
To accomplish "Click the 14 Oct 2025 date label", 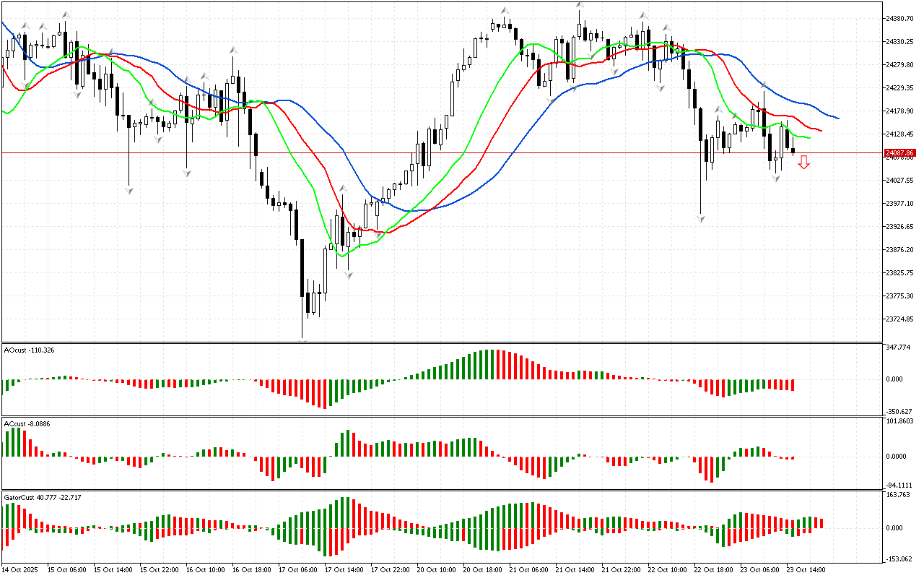I will click(x=20, y=569).
